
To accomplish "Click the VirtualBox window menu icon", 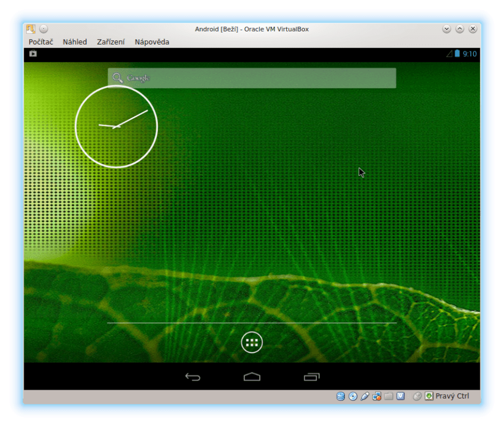I will pyautogui.click(x=30, y=29).
